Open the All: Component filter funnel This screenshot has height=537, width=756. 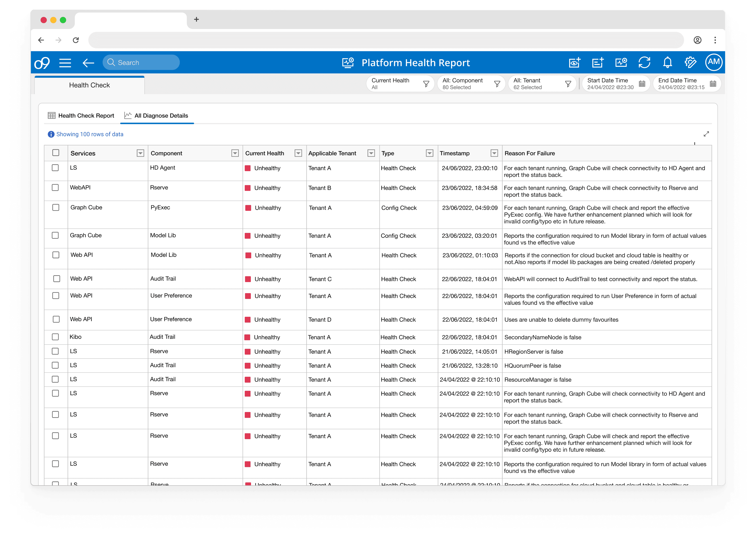(x=497, y=84)
